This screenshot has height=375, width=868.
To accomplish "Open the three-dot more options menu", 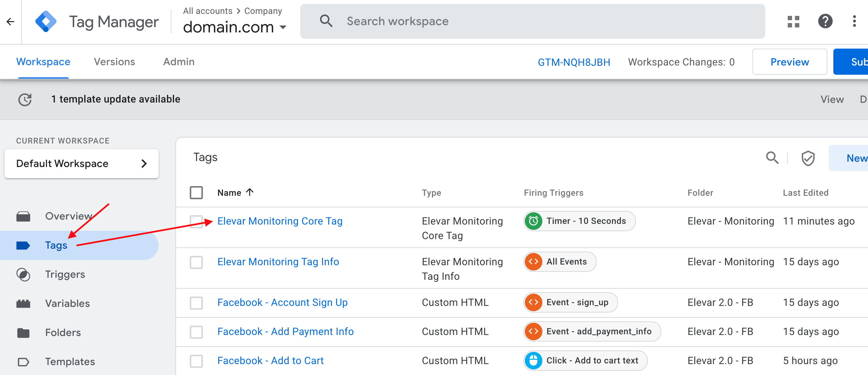I will 854,21.
